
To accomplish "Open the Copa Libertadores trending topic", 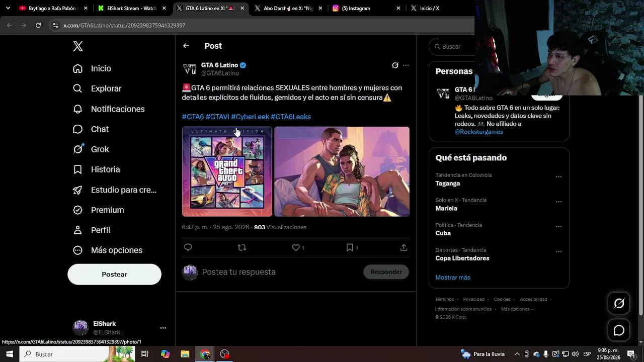I will [x=462, y=258].
